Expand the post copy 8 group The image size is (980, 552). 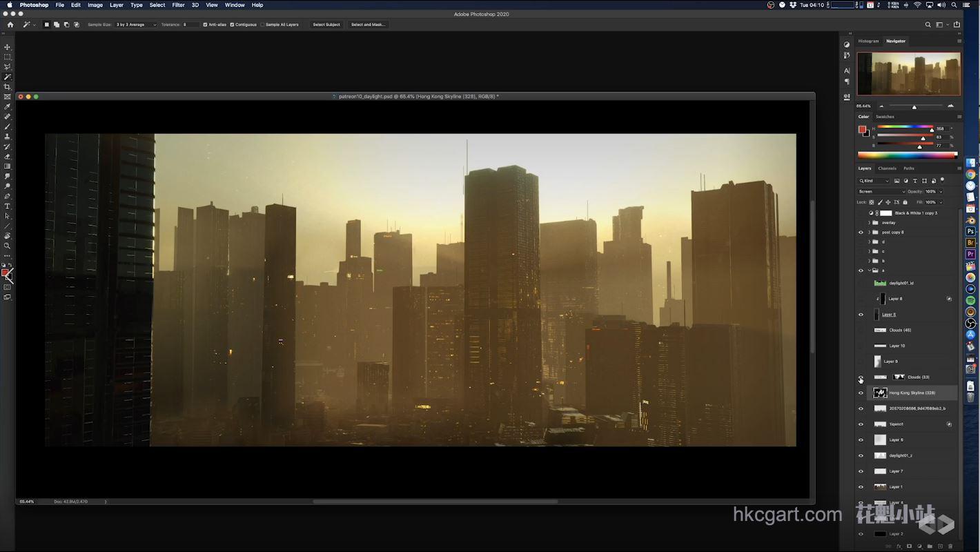tap(870, 232)
